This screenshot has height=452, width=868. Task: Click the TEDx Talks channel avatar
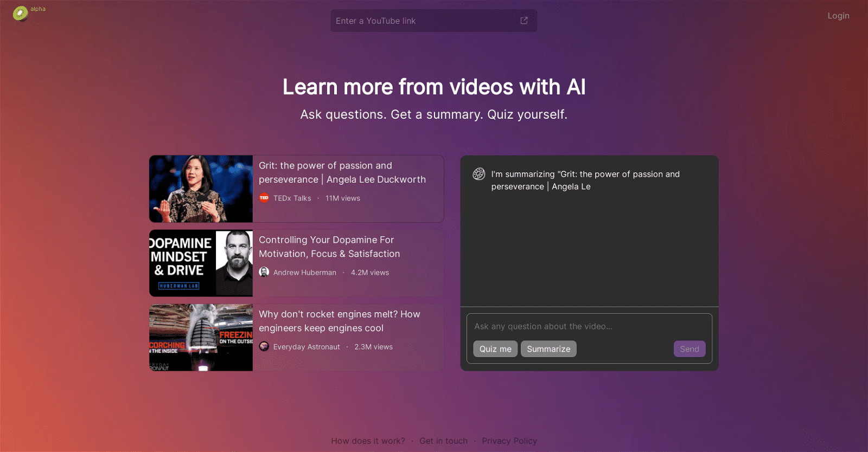(x=264, y=198)
